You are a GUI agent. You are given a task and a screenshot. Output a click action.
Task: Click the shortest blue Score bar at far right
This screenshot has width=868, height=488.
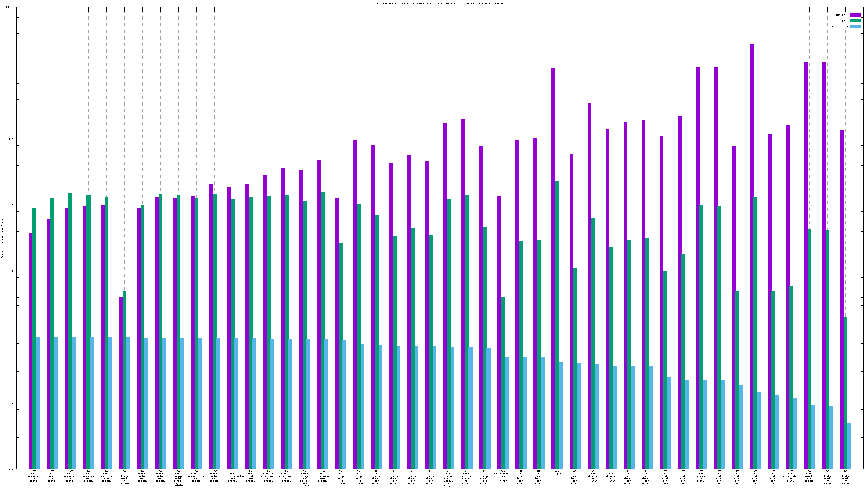tap(849, 446)
